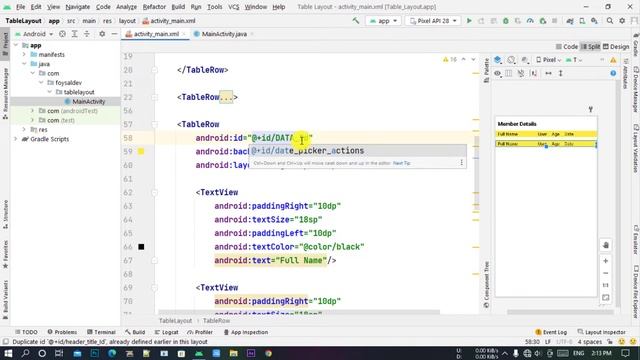Toggle the Project tool window sidebar tab
Viewport: 640px width, 360px height.
point(5,43)
